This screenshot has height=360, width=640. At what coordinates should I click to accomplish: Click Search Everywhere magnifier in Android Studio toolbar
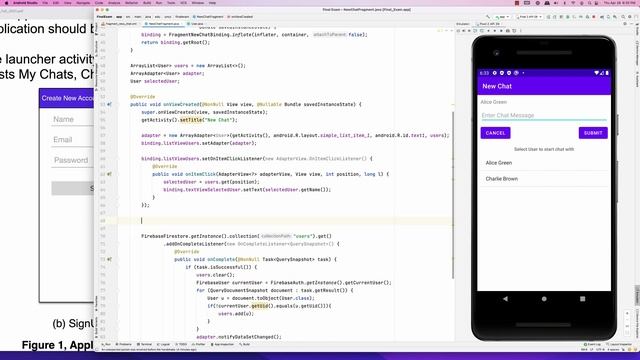click(x=623, y=17)
